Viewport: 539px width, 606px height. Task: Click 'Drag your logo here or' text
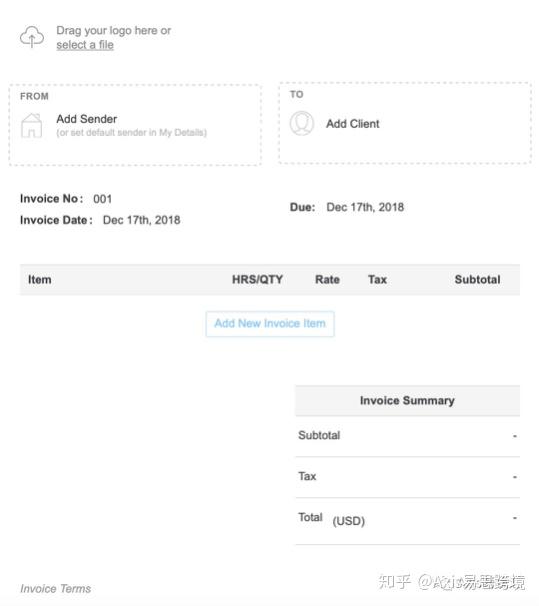pos(114,31)
